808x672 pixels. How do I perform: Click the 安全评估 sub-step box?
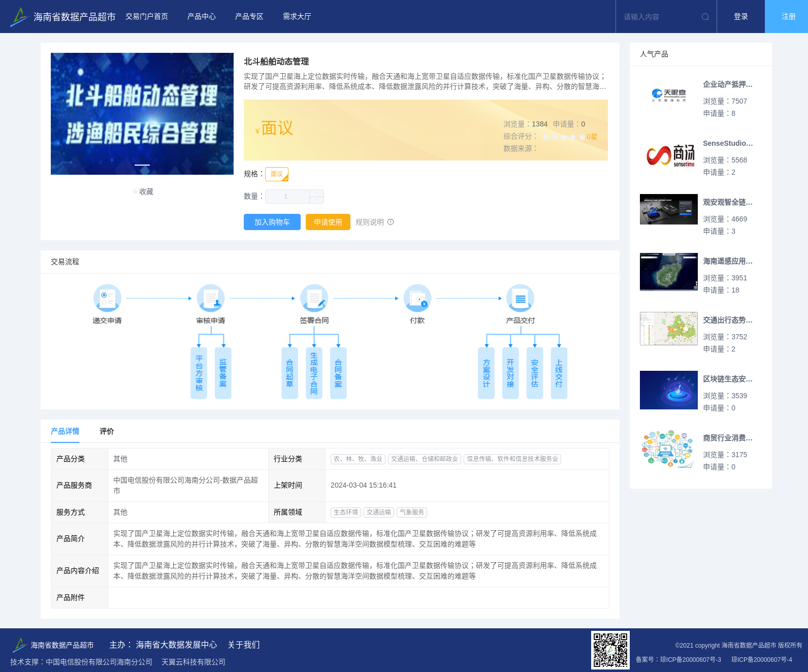tap(535, 373)
